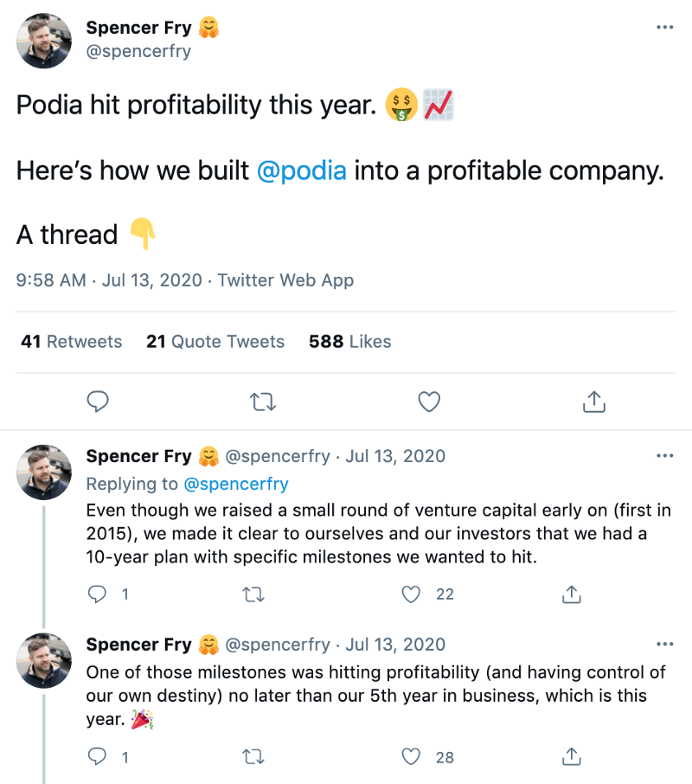Share the main tweet via upload icon
The width and height of the screenshot is (692, 784).
[x=593, y=402]
